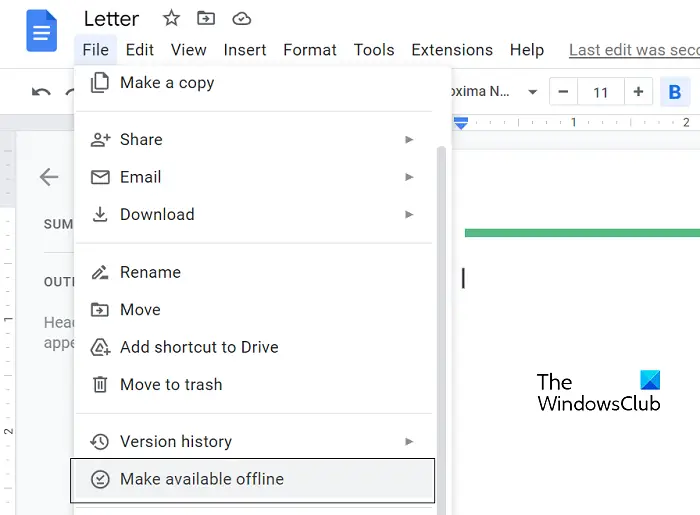Open the Edit menu

[140, 50]
